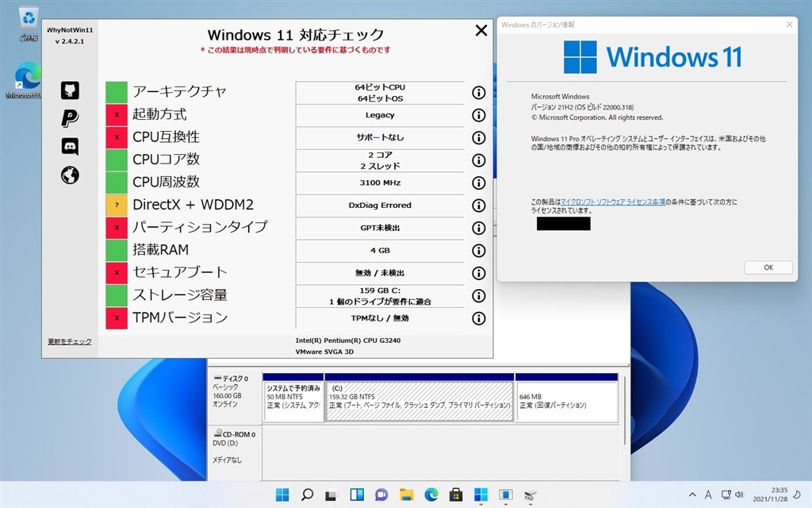Viewport: 812px width, 508px height.
Task: Show hidden tray icons chevron
Action: pos(691,495)
